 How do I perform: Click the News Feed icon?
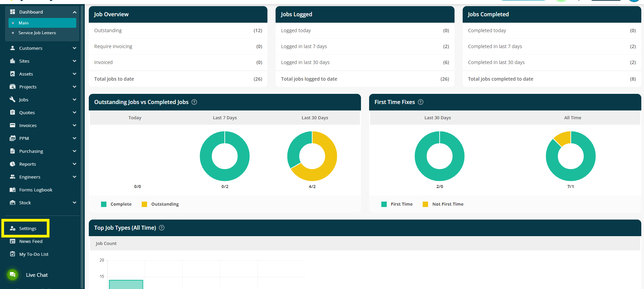pyautogui.click(x=13, y=241)
